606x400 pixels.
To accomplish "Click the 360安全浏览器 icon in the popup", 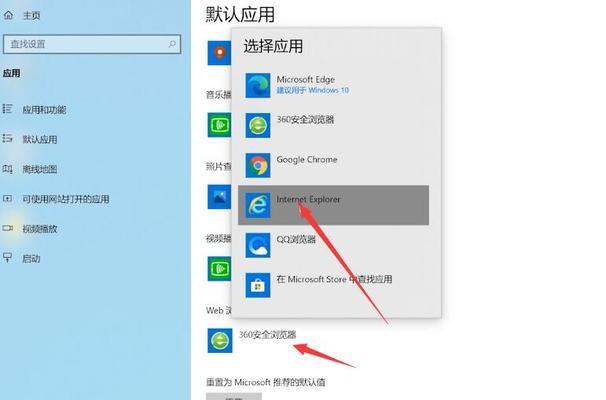I will tap(258, 125).
